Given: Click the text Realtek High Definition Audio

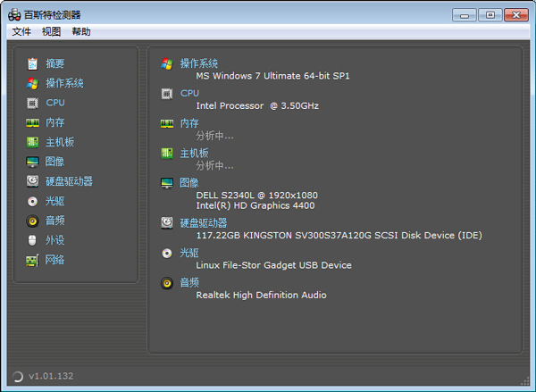Looking at the screenshot, I should [x=261, y=296].
